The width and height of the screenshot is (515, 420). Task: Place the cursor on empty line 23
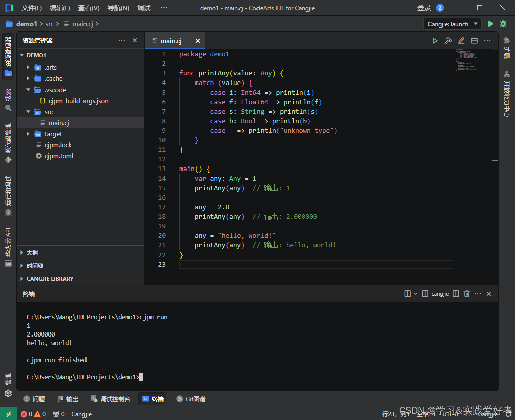315,265
